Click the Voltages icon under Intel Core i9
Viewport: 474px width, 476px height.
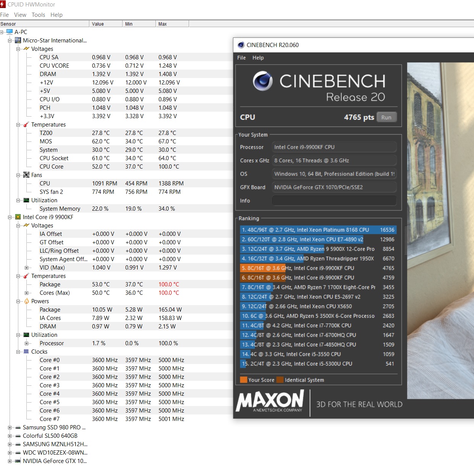pyautogui.click(x=26, y=225)
